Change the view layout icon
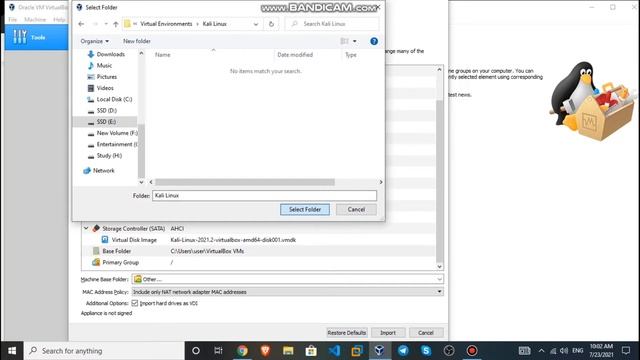 tap(344, 41)
